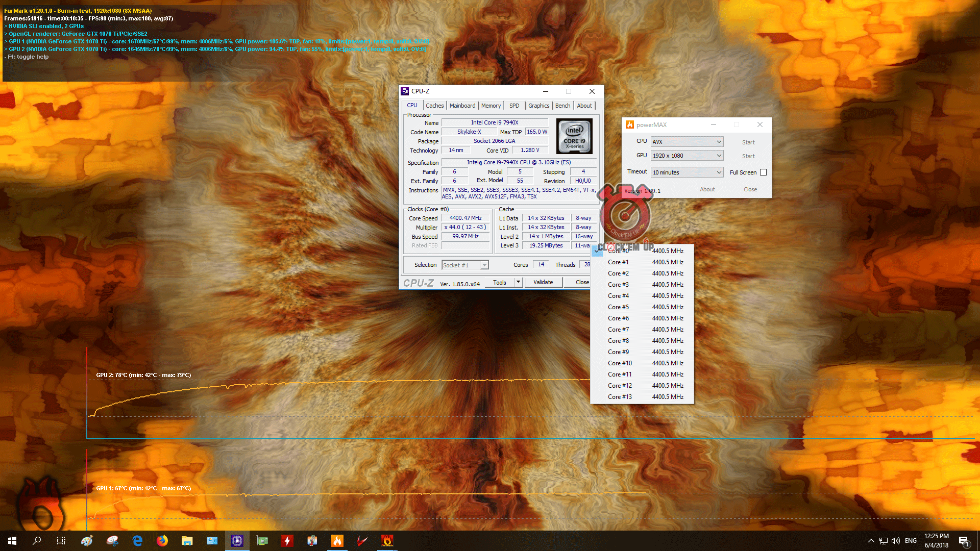This screenshot has height=551, width=980.
Task: Click the Validate button
Action: coord(543,282)
